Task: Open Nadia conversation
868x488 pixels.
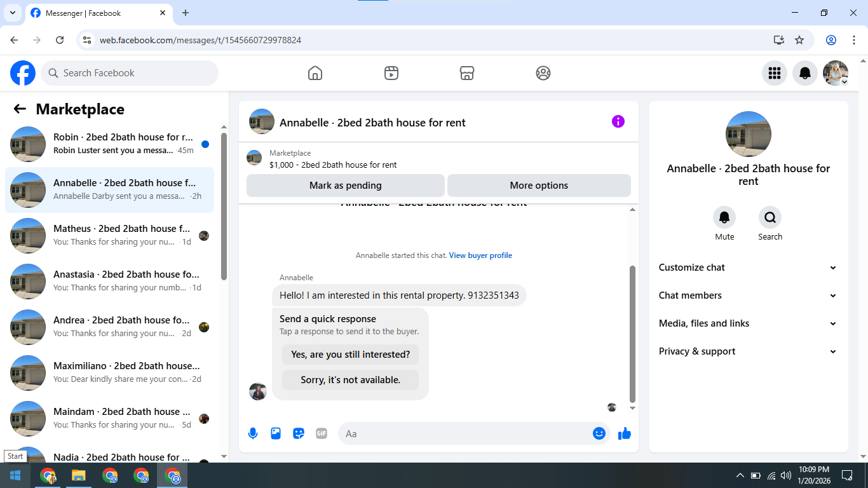Action: pos(109,454)
